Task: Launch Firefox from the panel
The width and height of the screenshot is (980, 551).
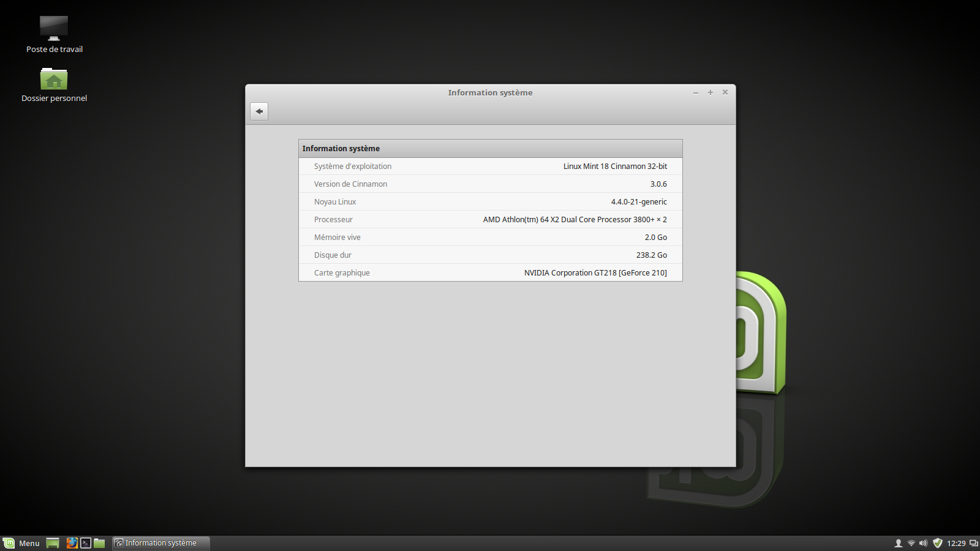Action: pos(72,543)
